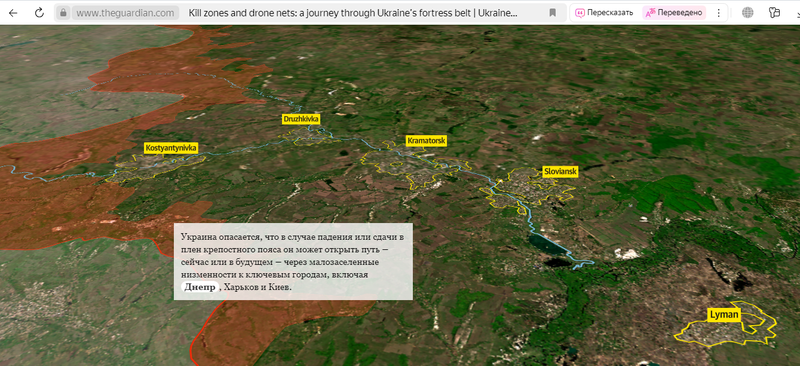Click the Sloviansk map label
Image resolution: width=800 pixels, height=366 pixels.
(x=560, y=172)
